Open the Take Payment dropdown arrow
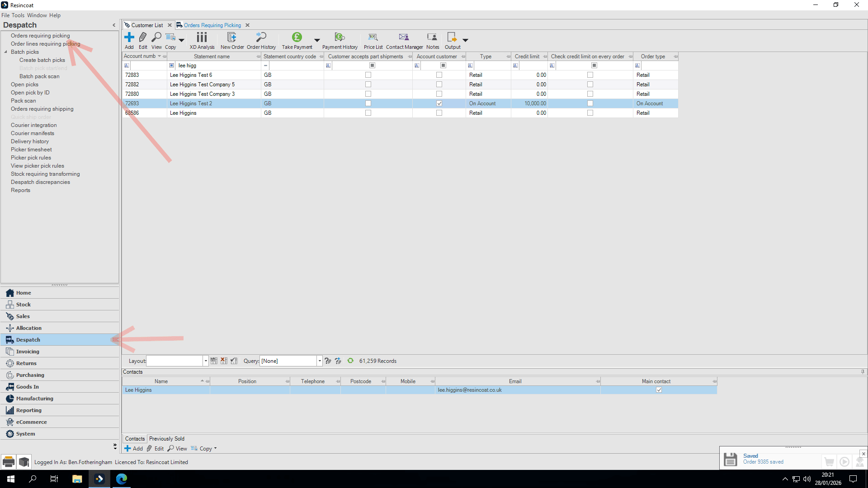868x488 pixels. 317,40
